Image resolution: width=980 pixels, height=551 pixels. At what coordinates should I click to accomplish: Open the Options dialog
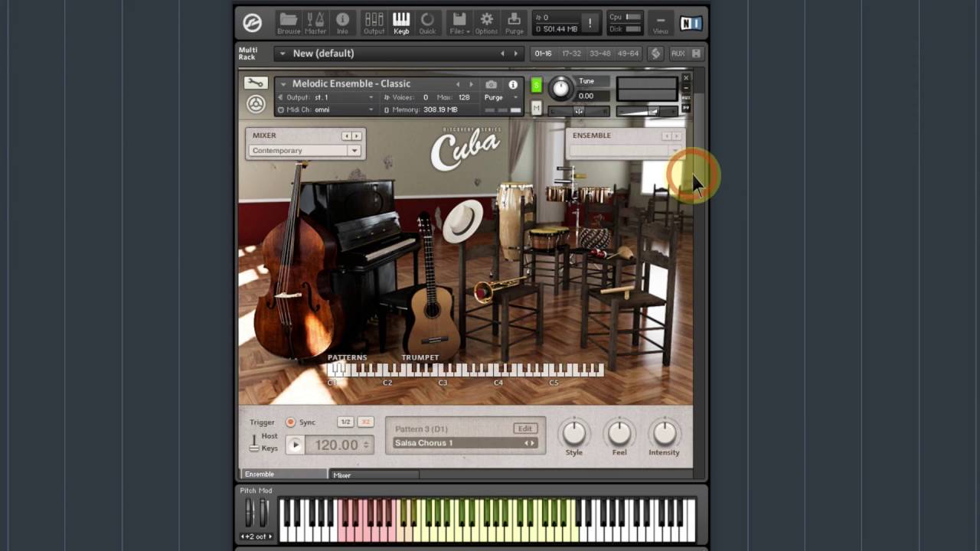click(486, 23)
